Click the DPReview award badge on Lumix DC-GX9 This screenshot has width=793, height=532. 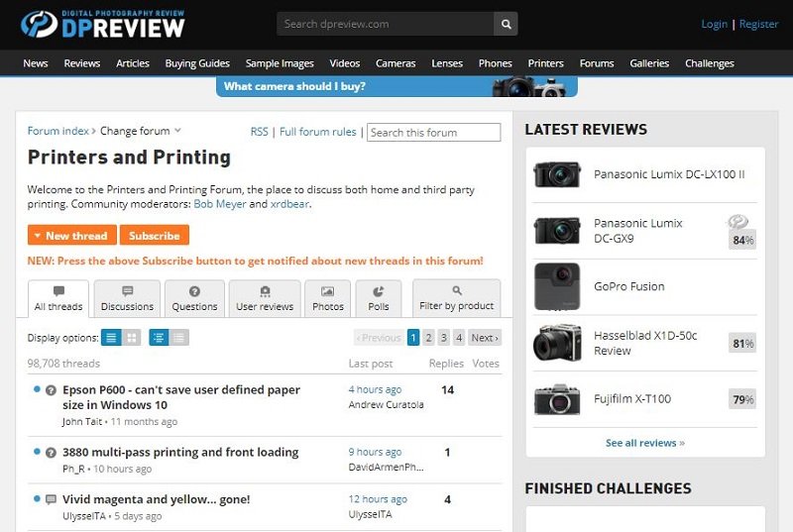[x=737, y=221]
